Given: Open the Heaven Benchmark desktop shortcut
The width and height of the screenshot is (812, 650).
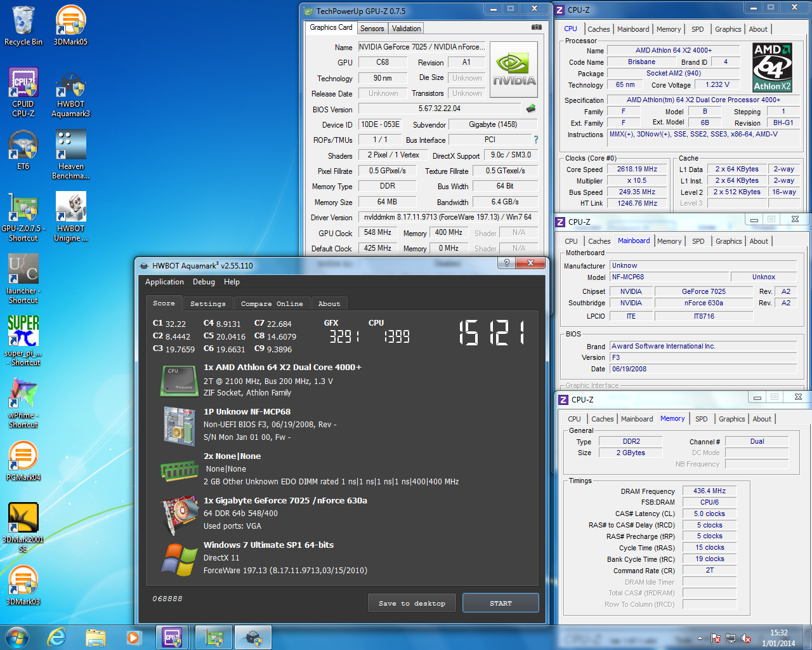Looking at the screenshot, I should [70, 155].
